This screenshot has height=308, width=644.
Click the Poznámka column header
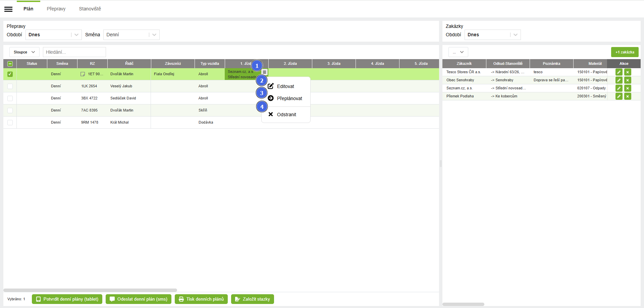(551, 63)
